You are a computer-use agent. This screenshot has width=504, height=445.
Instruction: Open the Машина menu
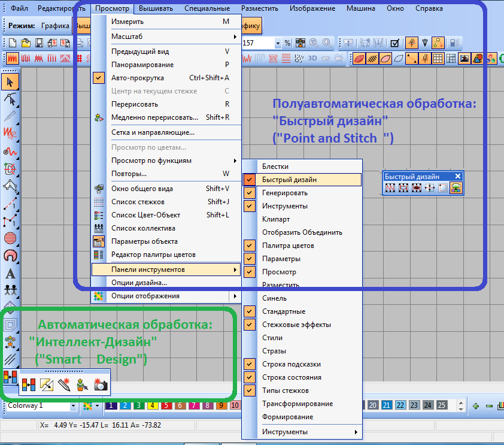(x=361, y=8)
